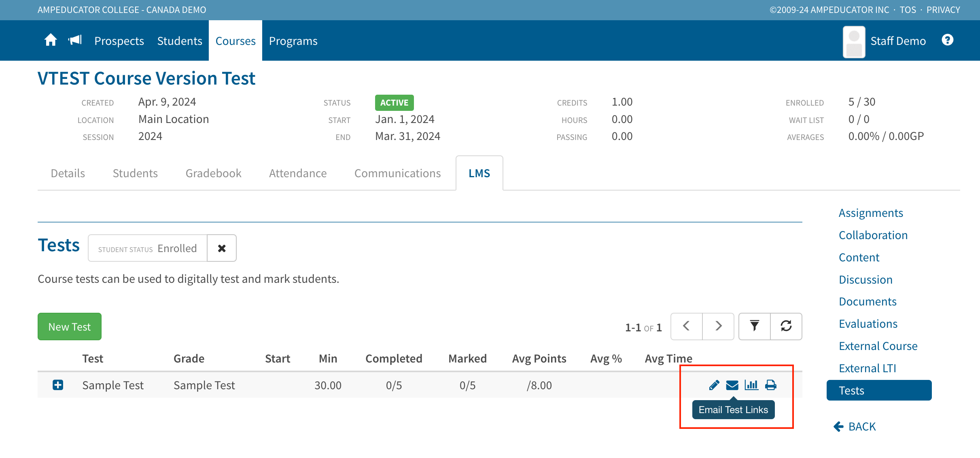
Task: Open the Assignments LMS link
Action: coord(871,213)
